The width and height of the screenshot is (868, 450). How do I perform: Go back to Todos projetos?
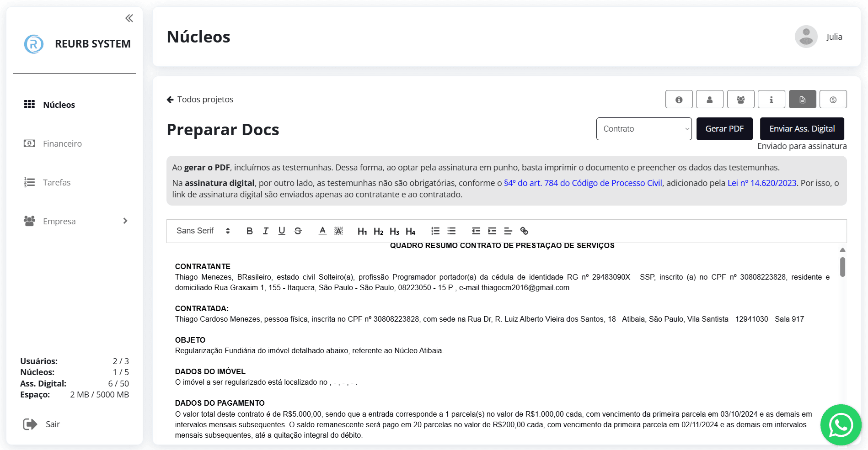(x=200, y=99)
